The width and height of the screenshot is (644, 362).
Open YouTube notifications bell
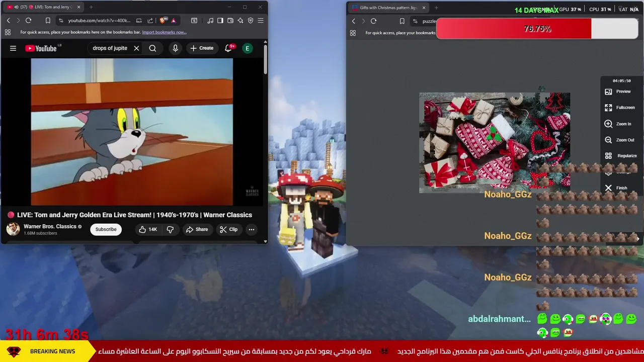coord(229,48)
